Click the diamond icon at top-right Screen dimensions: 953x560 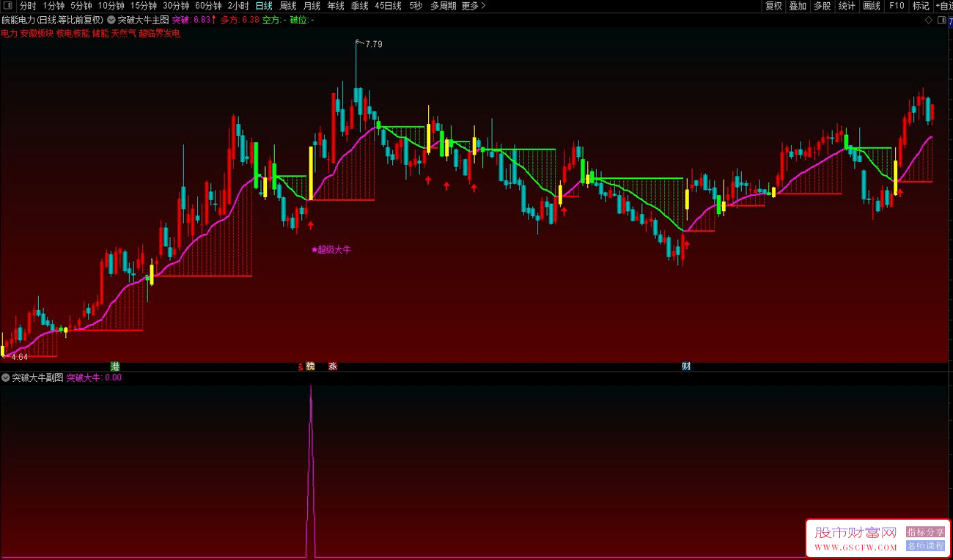(929, 20)
